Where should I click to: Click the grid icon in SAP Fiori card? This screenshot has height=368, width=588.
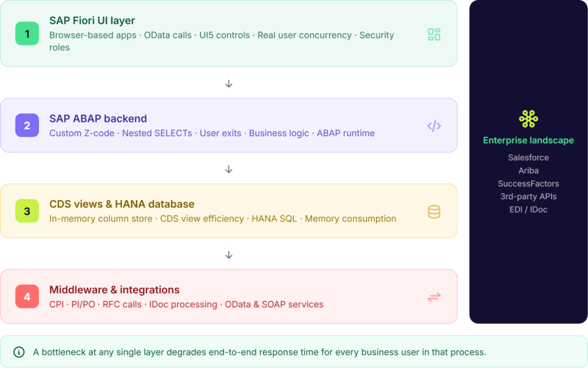[x=434, y=34]
